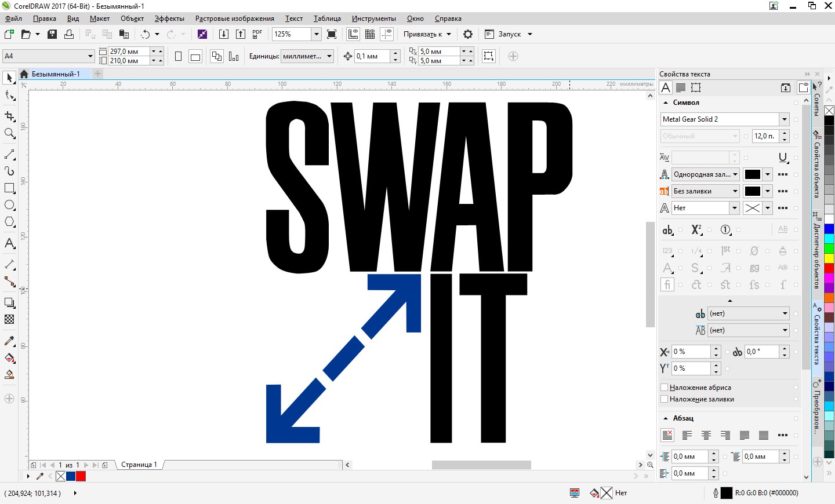
Task: Open the Однородная заливка fill type dropdown
Action: [x=735, y=174]
